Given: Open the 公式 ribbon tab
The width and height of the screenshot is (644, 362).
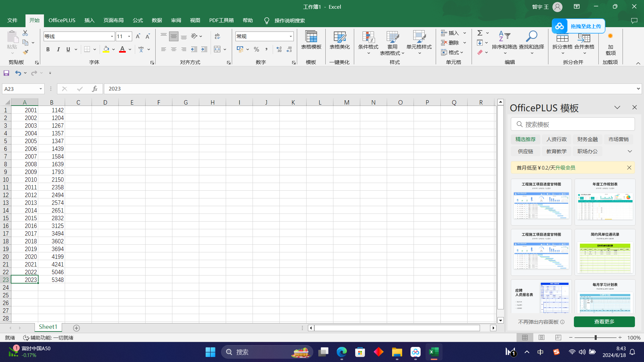Looking at the screenshot, I should pos(138,20).
